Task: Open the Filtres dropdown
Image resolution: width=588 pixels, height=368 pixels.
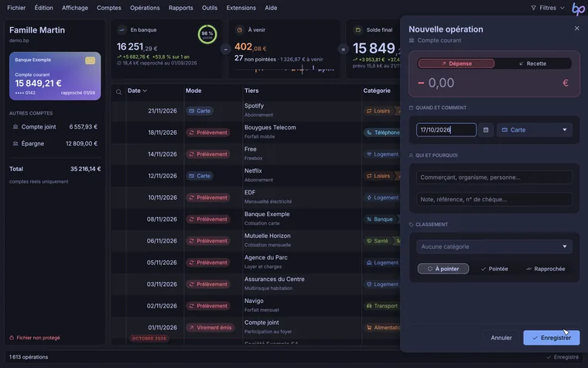Action: pyautogui.click(x=548, y=8)
